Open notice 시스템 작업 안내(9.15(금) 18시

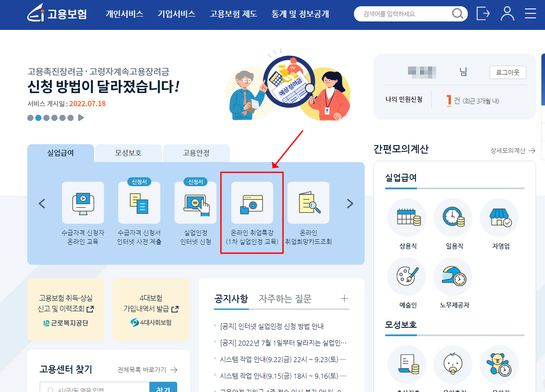283,375
